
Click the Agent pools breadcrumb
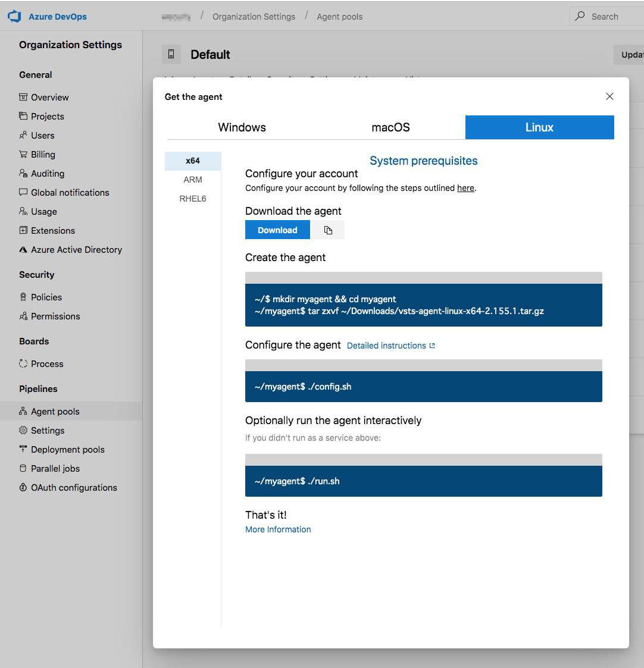pos(340,17)
